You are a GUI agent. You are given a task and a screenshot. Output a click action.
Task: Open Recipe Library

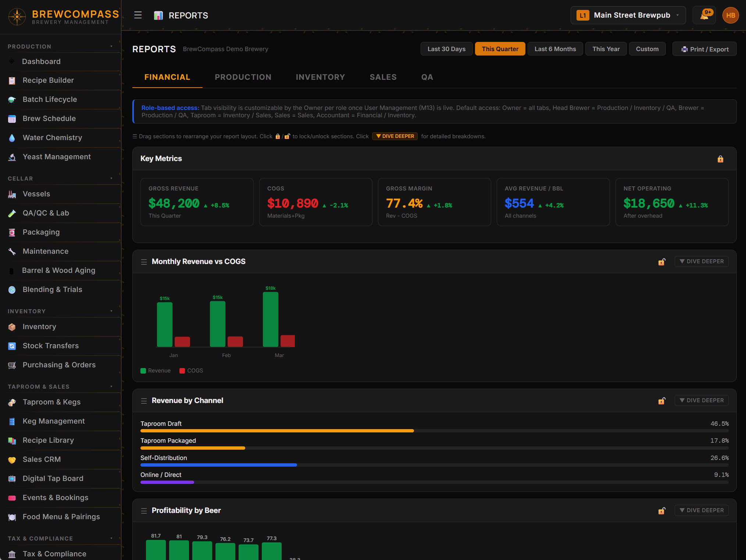[x=61, y=440]
